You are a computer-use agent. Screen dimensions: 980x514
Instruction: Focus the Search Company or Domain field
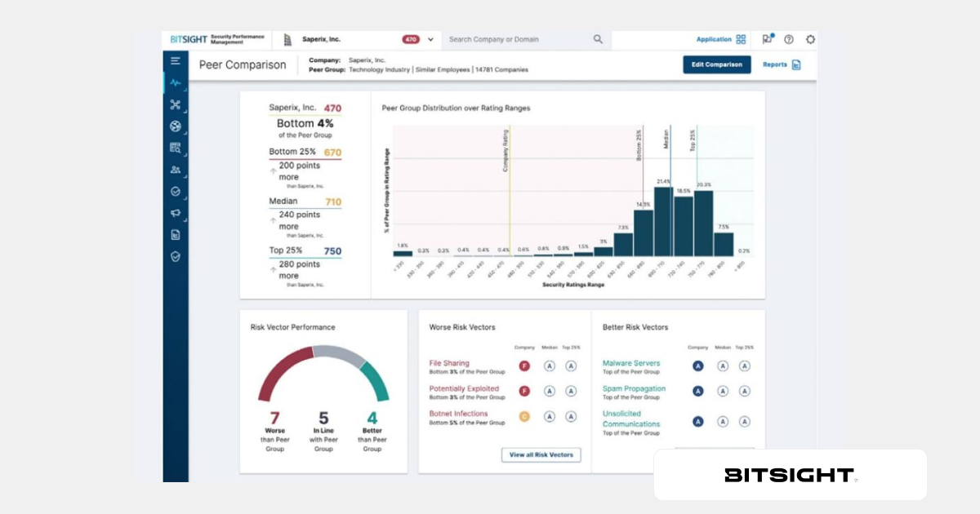tap(526, 39)
